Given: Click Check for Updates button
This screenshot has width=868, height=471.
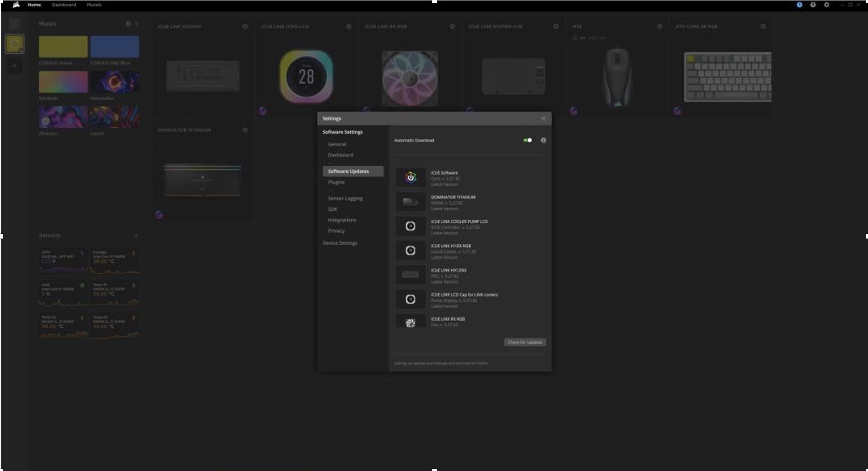Looking at the screenshot, I should point(525,342).
